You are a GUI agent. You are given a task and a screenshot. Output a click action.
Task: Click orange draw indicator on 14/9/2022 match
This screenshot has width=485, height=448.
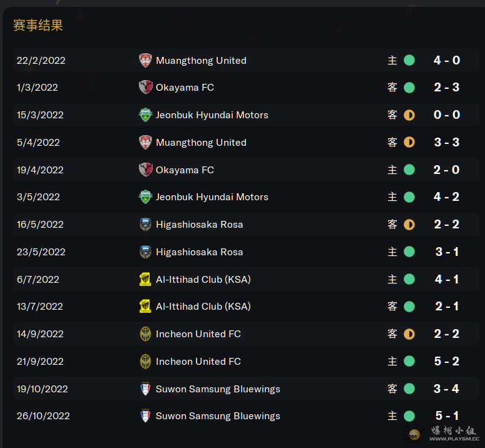click(x=409, y=334)
